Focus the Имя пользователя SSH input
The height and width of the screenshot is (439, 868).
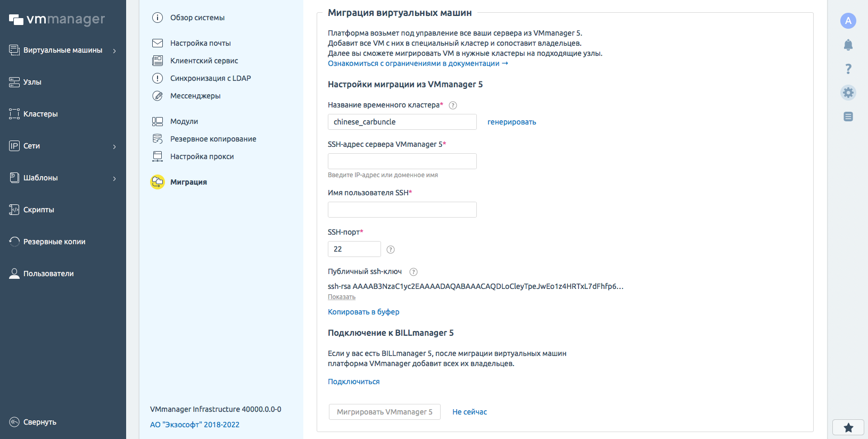pyautogui.click(x=402, y=210)
